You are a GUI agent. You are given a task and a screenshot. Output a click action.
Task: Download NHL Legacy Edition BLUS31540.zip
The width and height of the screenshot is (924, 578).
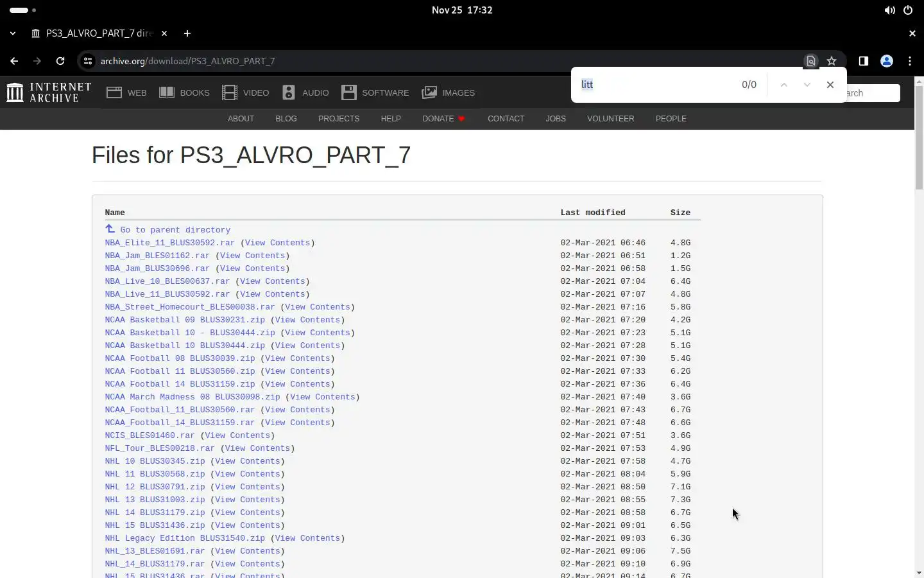pyautogui.click(x=185, y=538)
